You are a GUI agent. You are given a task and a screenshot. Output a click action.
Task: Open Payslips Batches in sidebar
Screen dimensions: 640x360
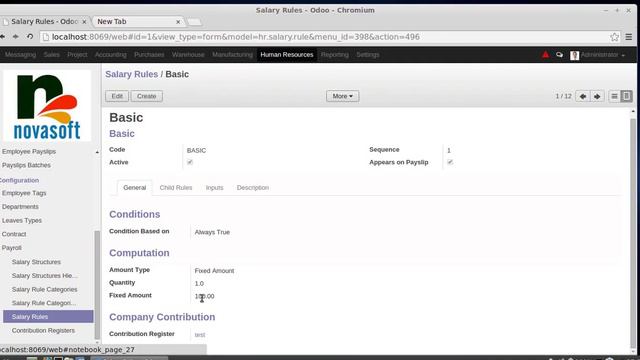point(26,165)
